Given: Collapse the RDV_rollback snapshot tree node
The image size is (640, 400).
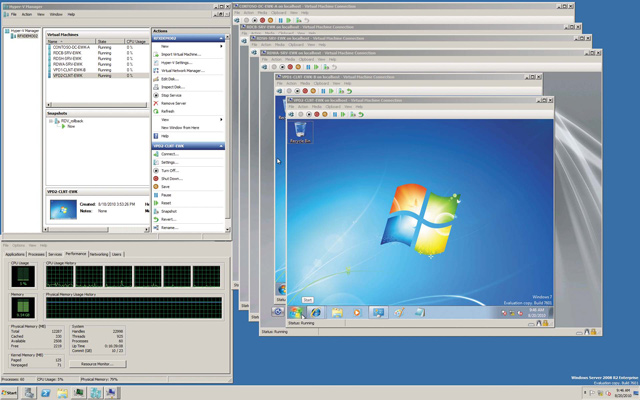Looking at the screenshot, I should [51, 121].
